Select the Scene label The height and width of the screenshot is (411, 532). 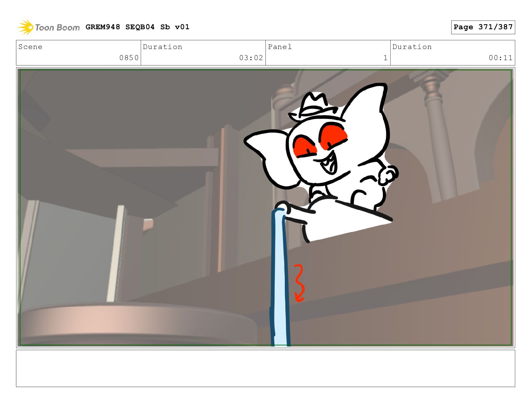click(30, 47)
